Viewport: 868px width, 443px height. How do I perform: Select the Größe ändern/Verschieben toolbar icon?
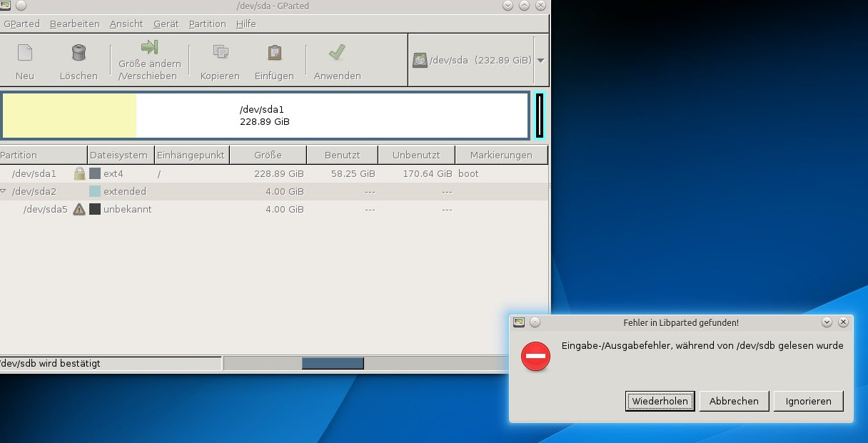pos(149,47)
